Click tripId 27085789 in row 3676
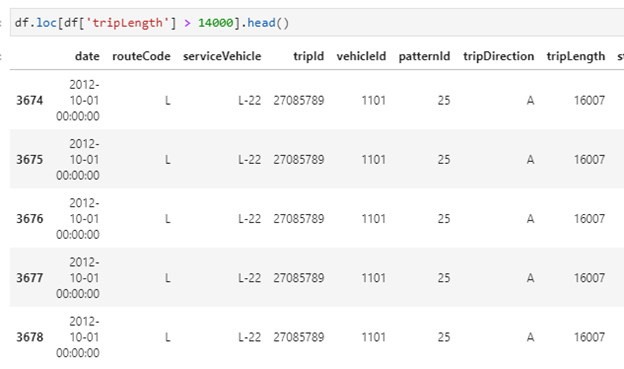This screenshot has height=369, width=624. 299,219
